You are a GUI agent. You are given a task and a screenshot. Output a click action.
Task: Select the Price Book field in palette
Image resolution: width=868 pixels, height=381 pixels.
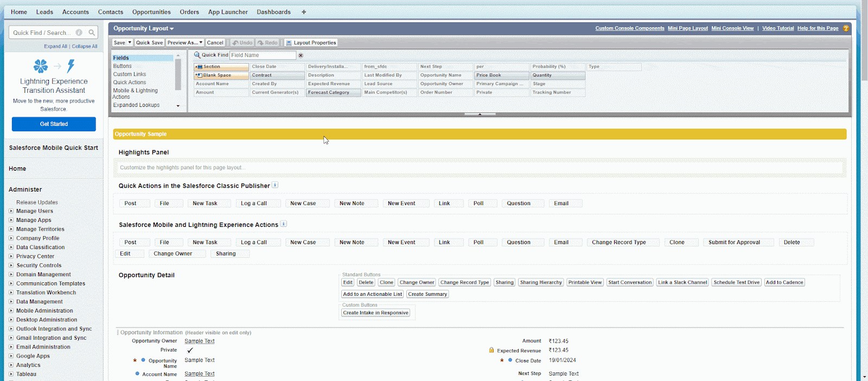pyautogui.click(x=502, y=75)
